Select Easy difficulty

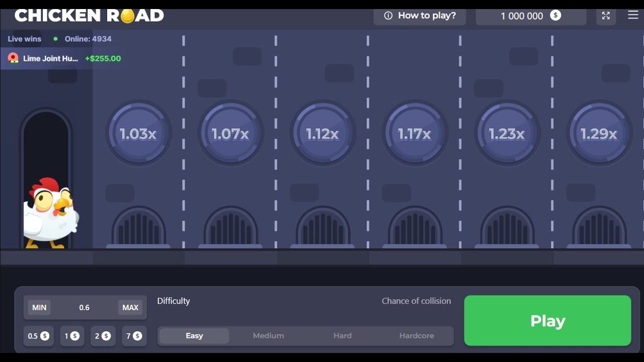[194, 336]
